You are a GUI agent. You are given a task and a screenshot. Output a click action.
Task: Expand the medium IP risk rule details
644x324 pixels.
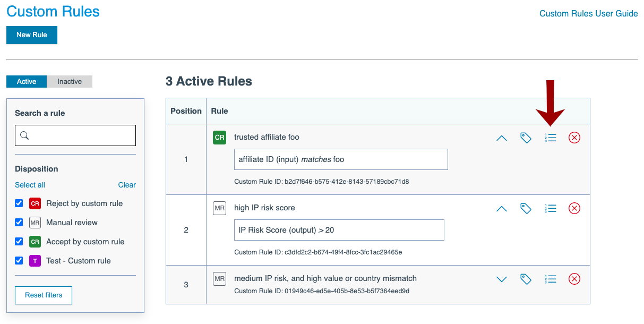(x=502, y=279)
